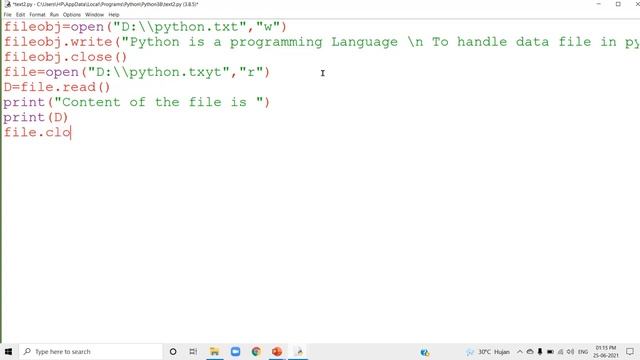Open the File menu
The height and width of the screenshot is (360, 640).
point(7,15)
